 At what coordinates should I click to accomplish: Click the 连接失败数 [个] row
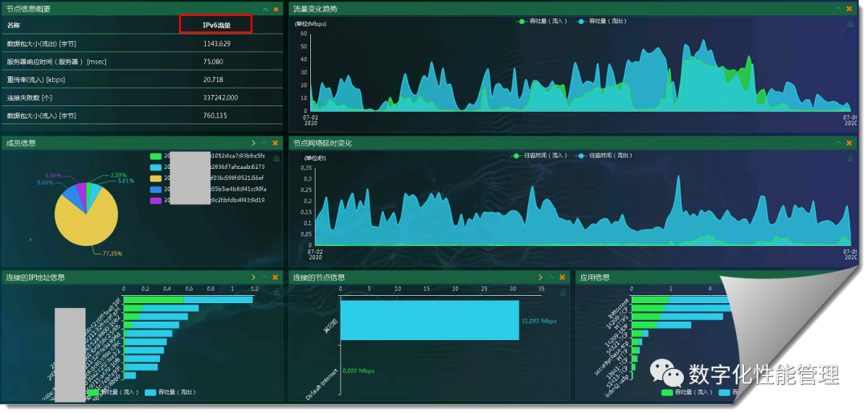[x=142, y=97]
